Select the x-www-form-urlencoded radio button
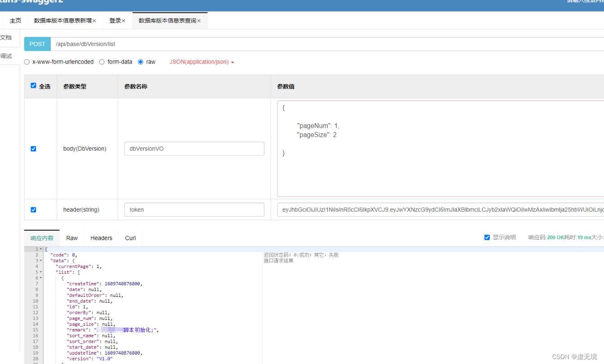The height and width of the screenshot is (364, 604). click(27, 62)
